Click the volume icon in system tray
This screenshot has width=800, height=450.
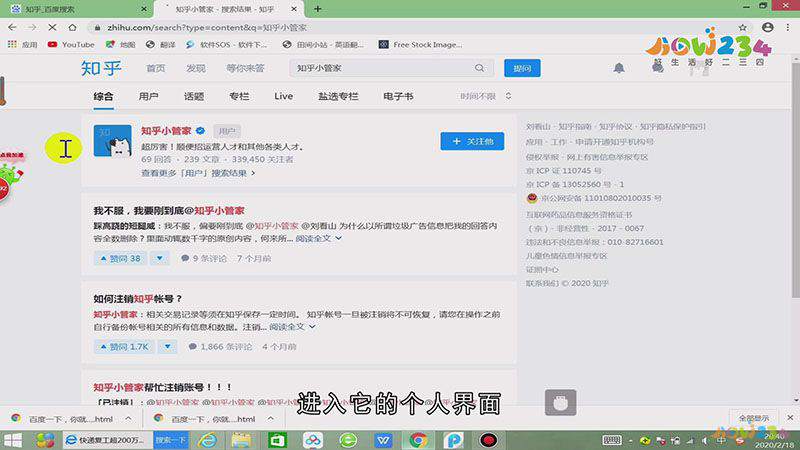click(705, 440)
